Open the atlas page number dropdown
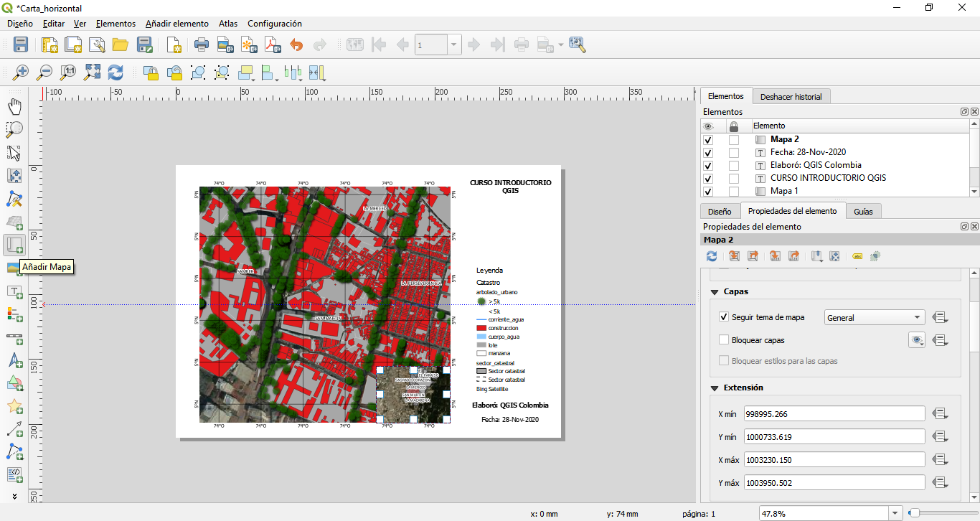Viewport: 980px width, 521px height. tap(455, 44)
